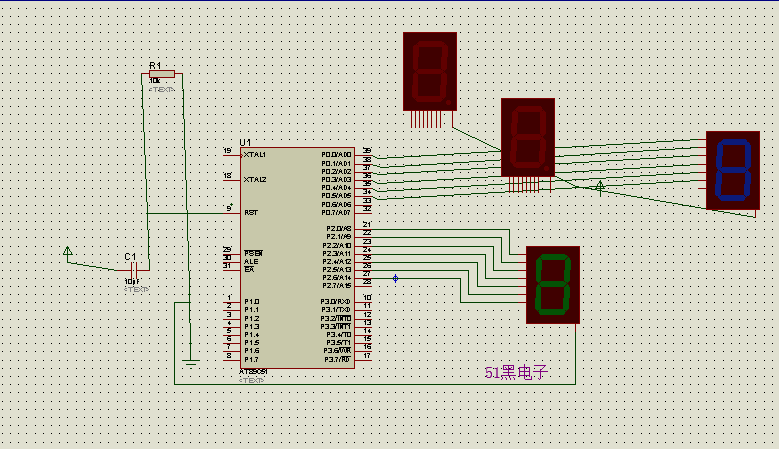Viewport: 779px width, 449px height.
Task: Click pin number 9 beside RST
Action: [x=230, y=208]
